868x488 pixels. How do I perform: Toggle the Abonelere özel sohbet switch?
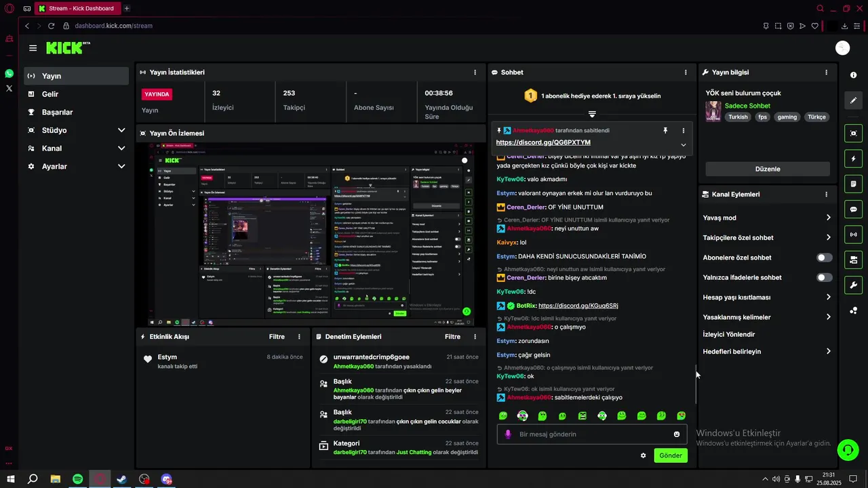(824, 258)
